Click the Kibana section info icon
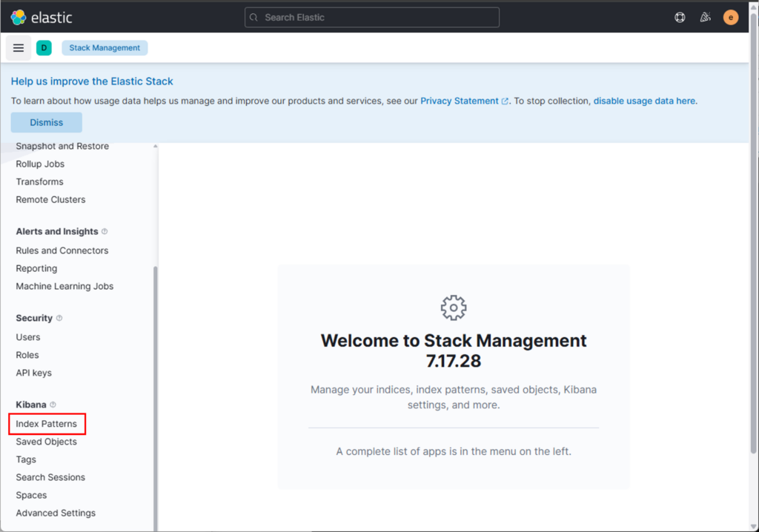The height and width of the screenshot is (532, 759). [x=53, y=405]
